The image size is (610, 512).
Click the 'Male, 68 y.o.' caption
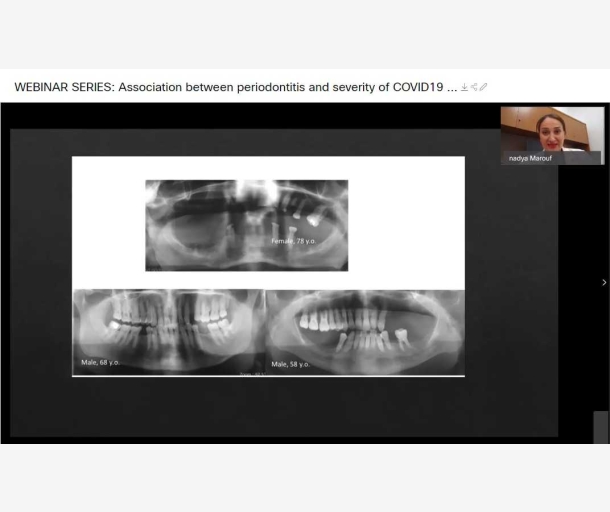(x=100, y=362)
